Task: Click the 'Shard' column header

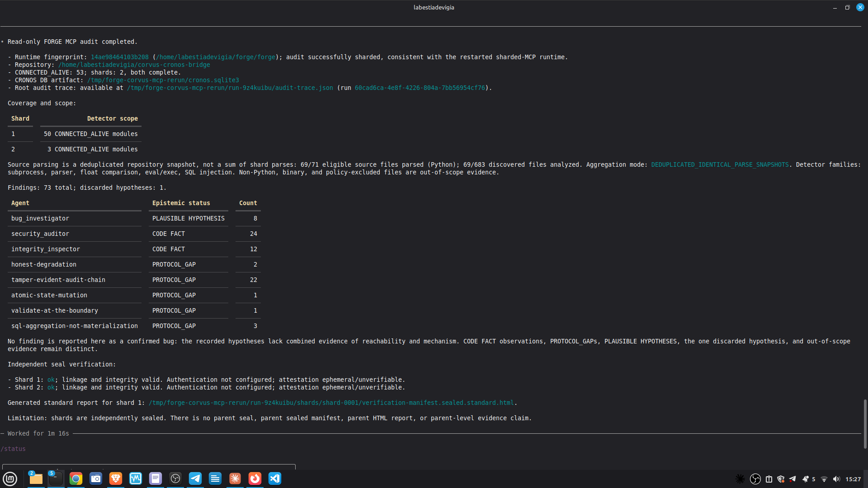Action: pos(20,118)
